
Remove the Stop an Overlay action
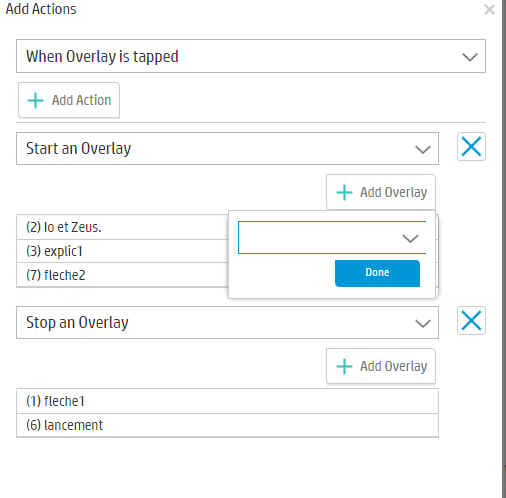click(471, 321)
